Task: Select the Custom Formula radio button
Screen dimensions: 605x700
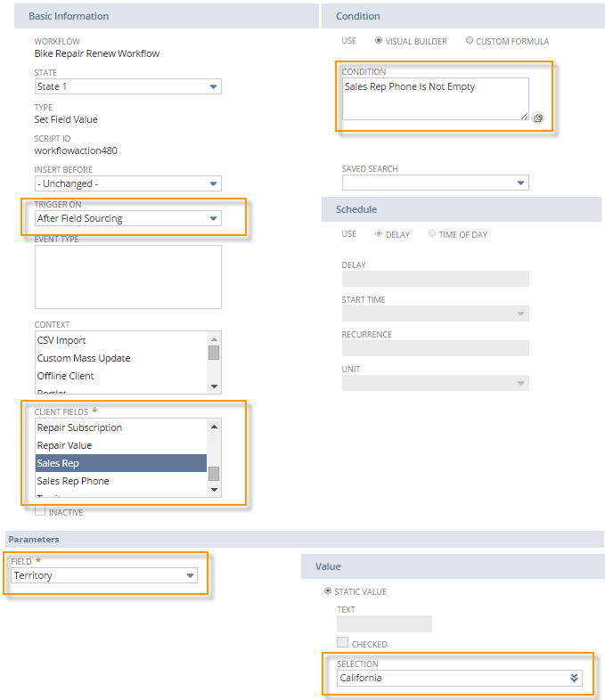Action: [470, 41]
